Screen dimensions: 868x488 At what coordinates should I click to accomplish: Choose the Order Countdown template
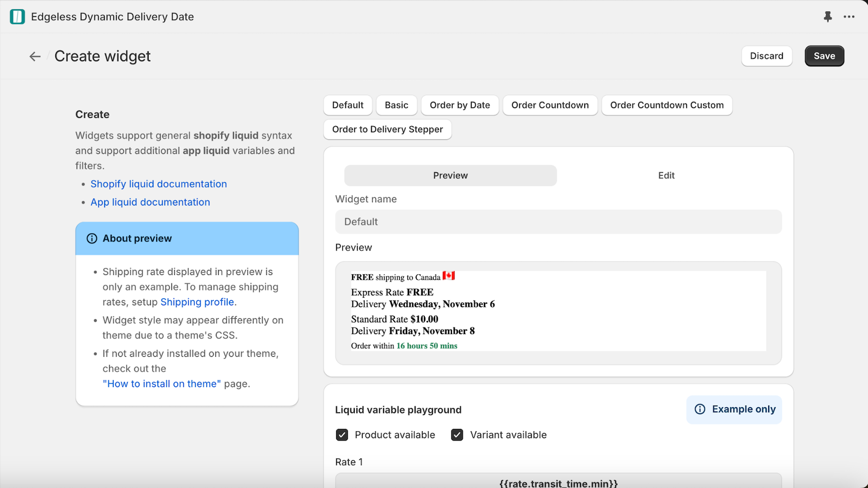pos(550,105)
